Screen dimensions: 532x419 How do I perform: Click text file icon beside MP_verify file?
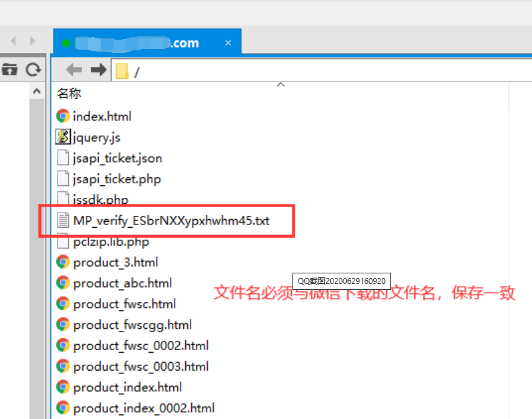(x=63, y=220)
